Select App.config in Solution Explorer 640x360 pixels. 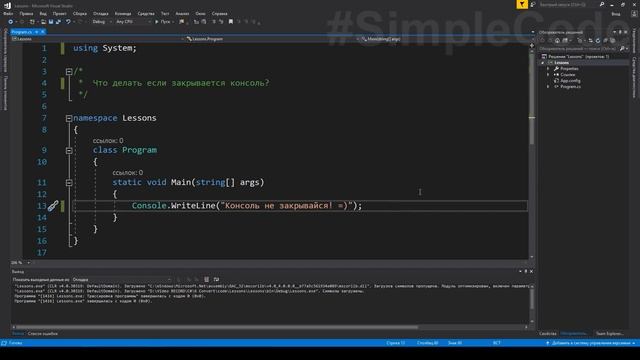click(x=570, y=81)
